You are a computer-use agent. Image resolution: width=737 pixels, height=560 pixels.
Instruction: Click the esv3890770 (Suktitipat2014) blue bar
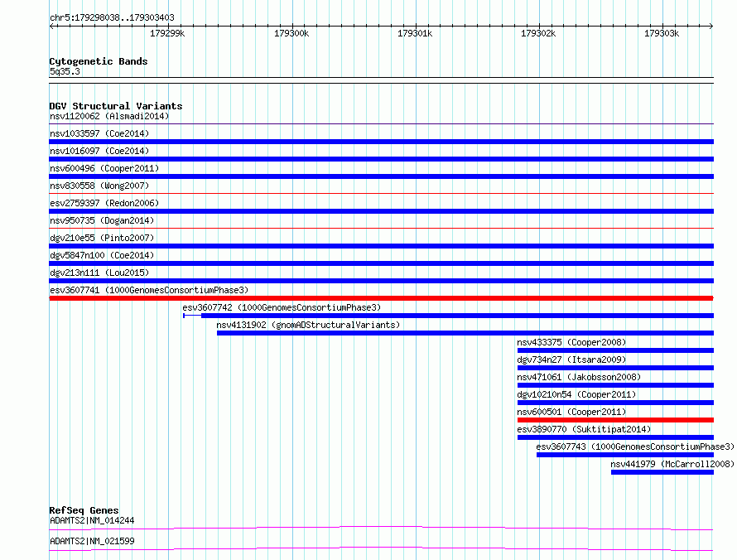[616, 437]
